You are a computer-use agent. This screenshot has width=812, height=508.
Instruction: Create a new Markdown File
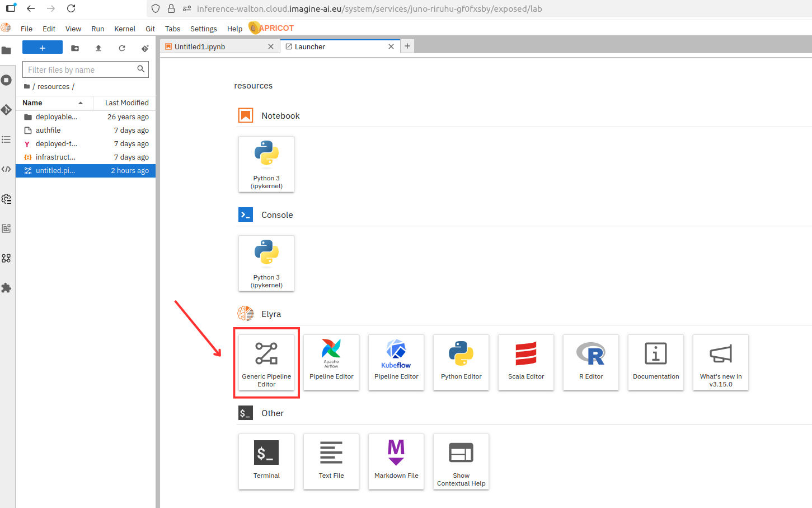396,461
